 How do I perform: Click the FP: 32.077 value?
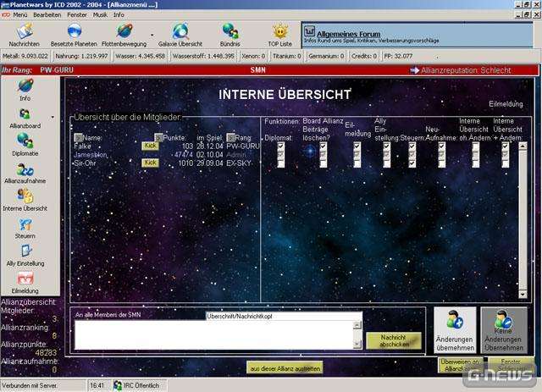[398, 56]
